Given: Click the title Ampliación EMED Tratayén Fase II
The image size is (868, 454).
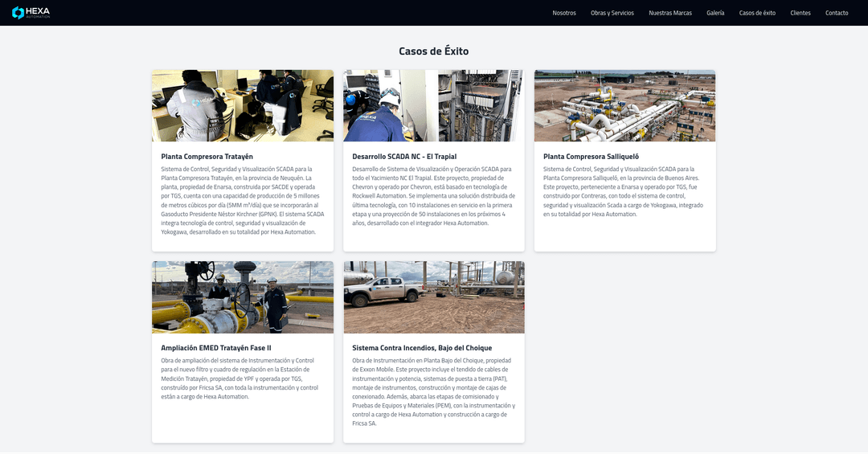Looking at the screenshot, I should [216, 348].
